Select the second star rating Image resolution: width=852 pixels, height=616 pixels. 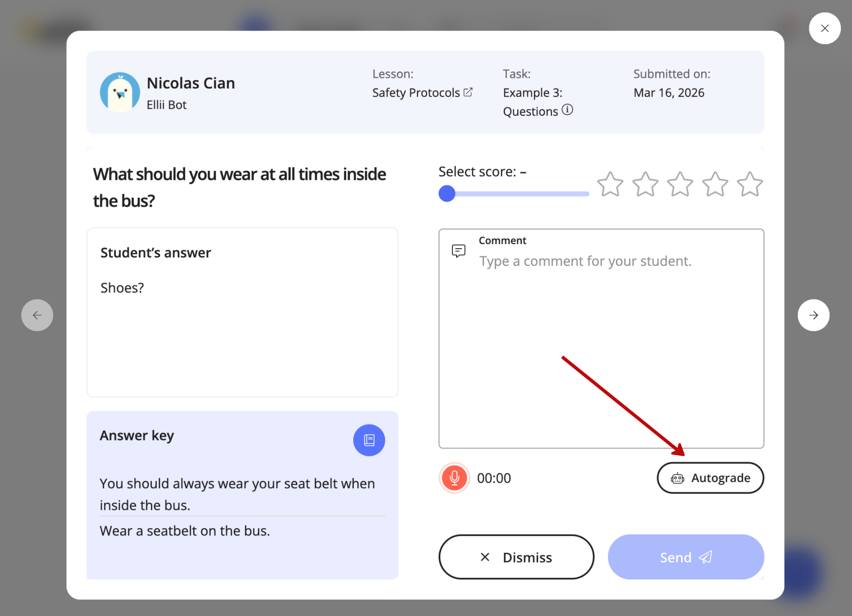(x=645, y=184)
